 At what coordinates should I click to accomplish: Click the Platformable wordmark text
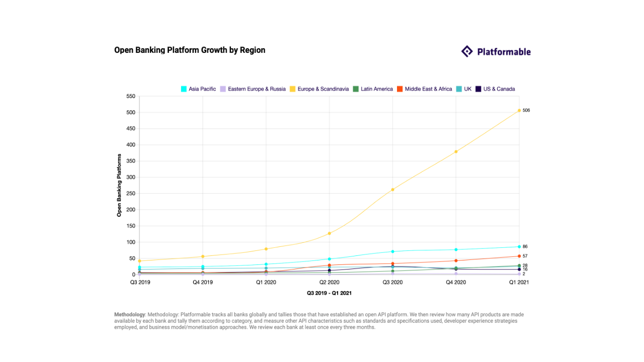tap(503, 51)
